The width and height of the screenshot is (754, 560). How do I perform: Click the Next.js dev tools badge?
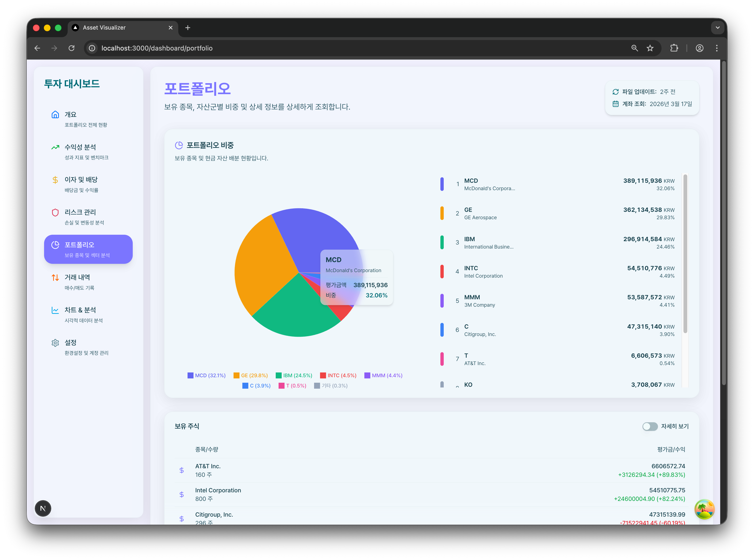click(x=43, y=508)
